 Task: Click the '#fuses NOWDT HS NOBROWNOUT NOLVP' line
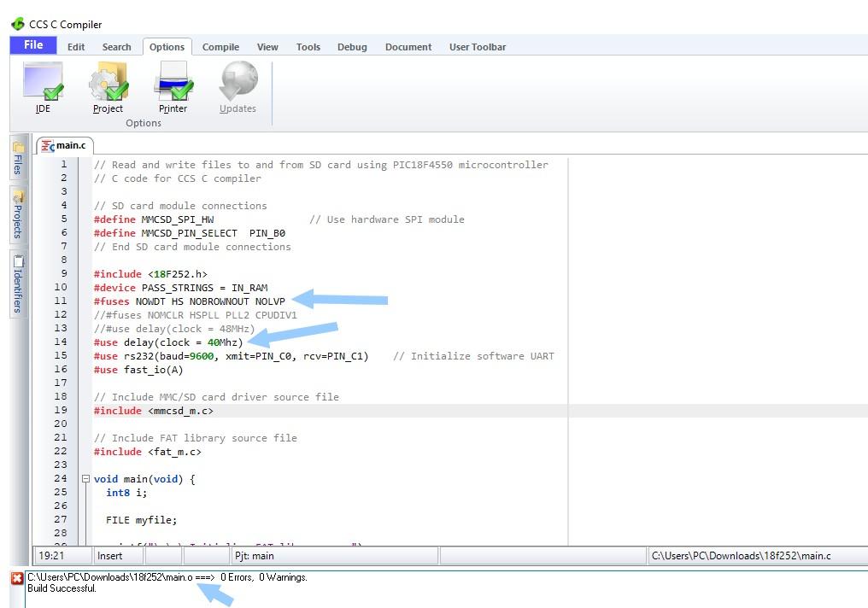pyautogui.click(x=190, y=301)
